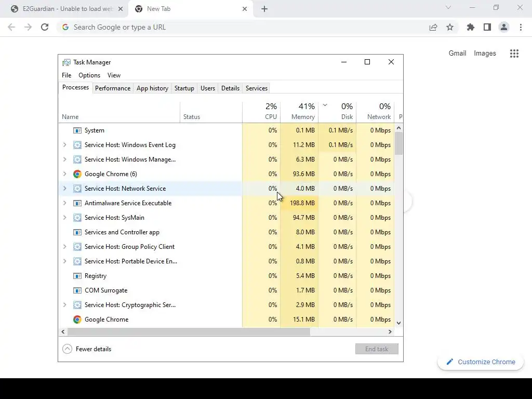Click COM Surrogate process icon
Screen dimensions: 532x399
[x=77, y=290]
